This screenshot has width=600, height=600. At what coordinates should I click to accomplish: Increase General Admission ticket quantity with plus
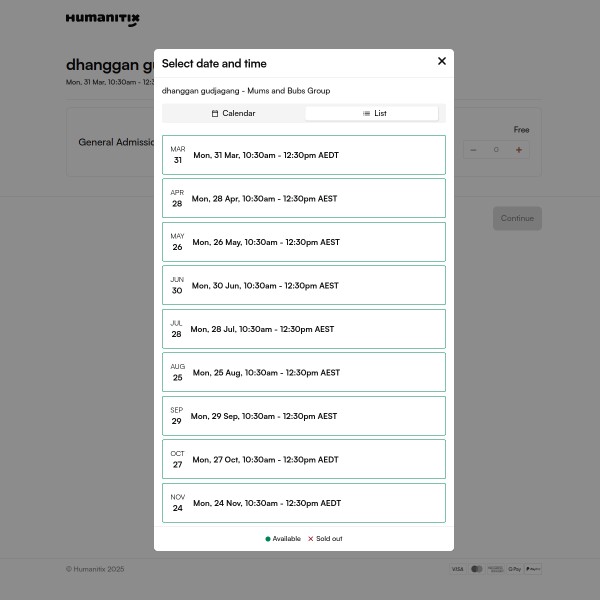coord(519,150)
